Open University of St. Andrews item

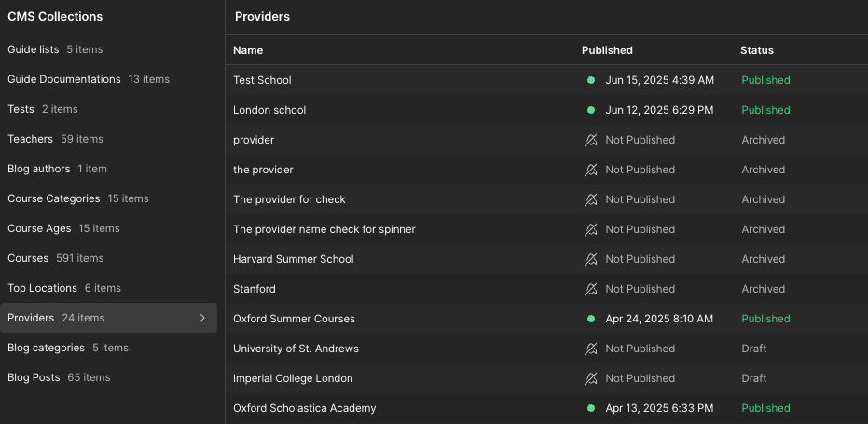(x=296, y=349)
